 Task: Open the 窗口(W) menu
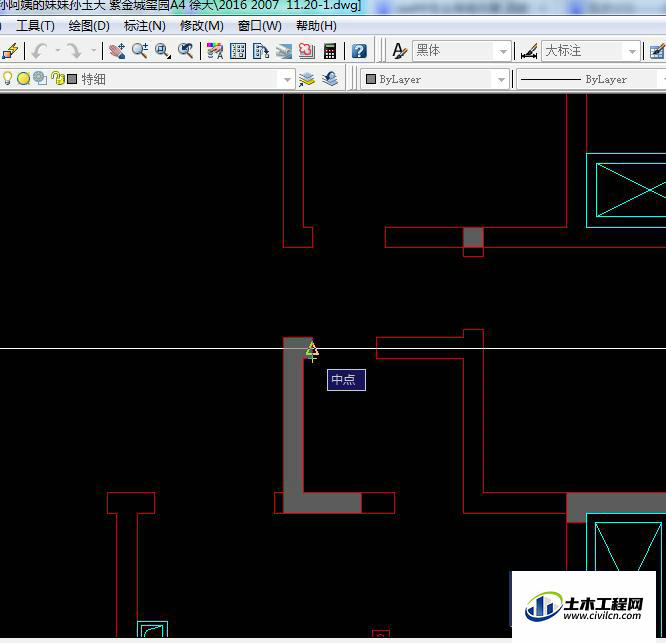point(260,26)
